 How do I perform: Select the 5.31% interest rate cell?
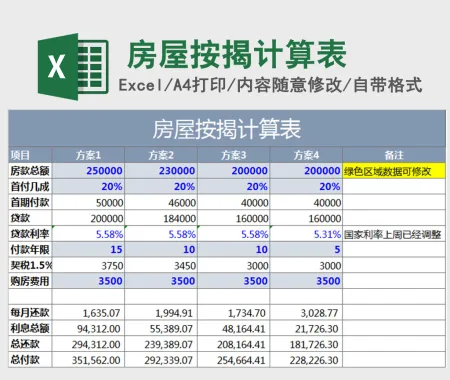pyautogui.click(x=306, y=234)
